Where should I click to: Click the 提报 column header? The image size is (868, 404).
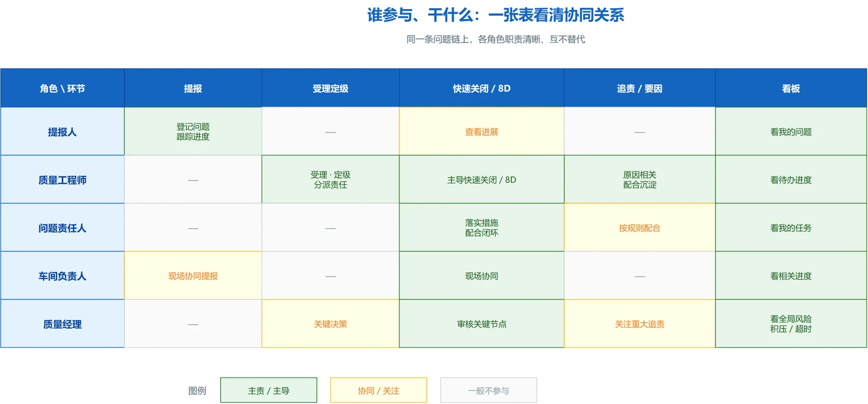point(193,88)
